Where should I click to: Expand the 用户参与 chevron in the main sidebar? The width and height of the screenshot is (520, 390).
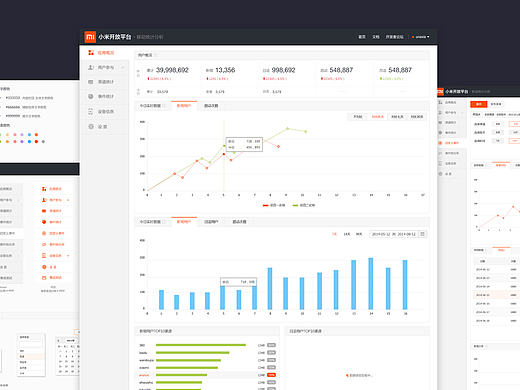click(x=123, y=68)
